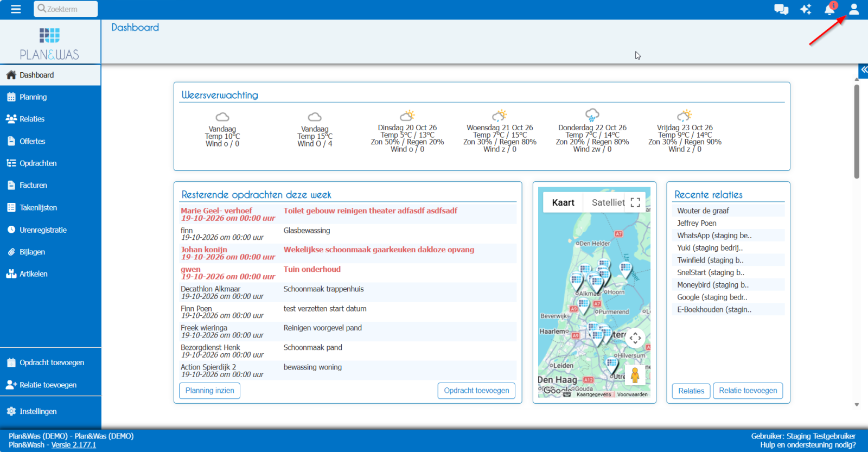Go to Dashboard in sidebar
Viewport: 868px width, 452px height.
coord(50,75)
